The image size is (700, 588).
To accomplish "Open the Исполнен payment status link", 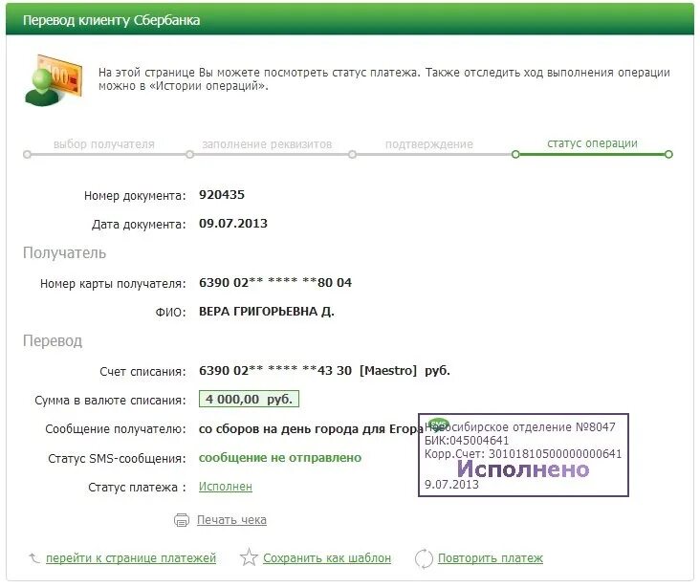I will 226,487.
